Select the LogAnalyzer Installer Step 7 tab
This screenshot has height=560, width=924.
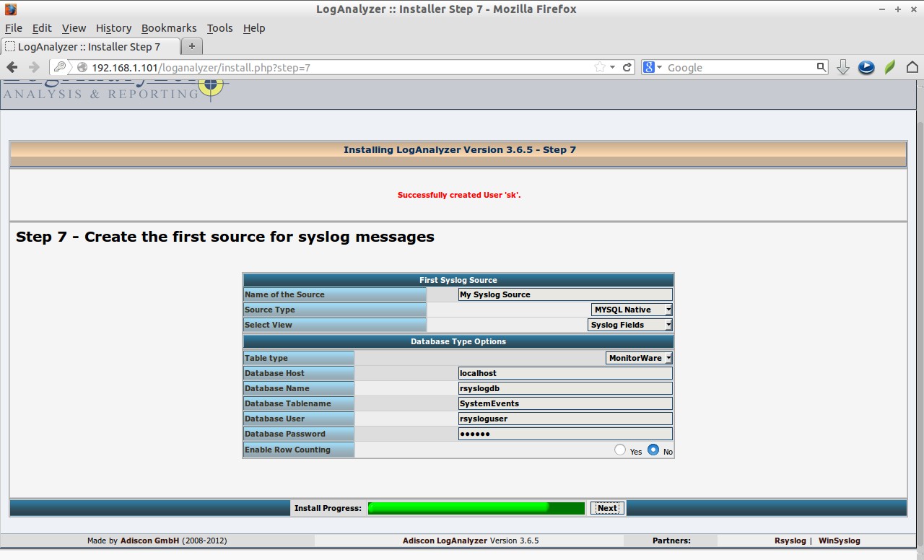pos(90,46)
